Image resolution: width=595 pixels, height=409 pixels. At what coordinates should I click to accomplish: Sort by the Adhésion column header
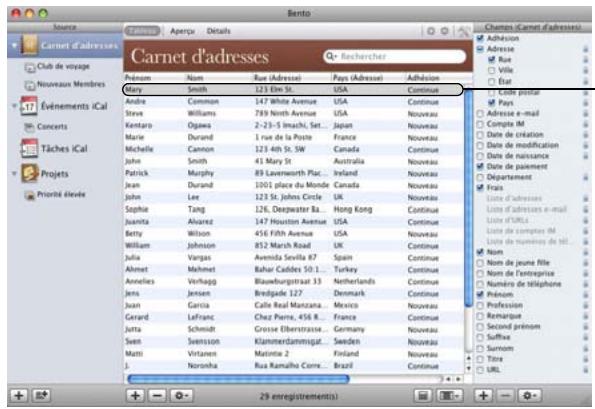point(434,78)
